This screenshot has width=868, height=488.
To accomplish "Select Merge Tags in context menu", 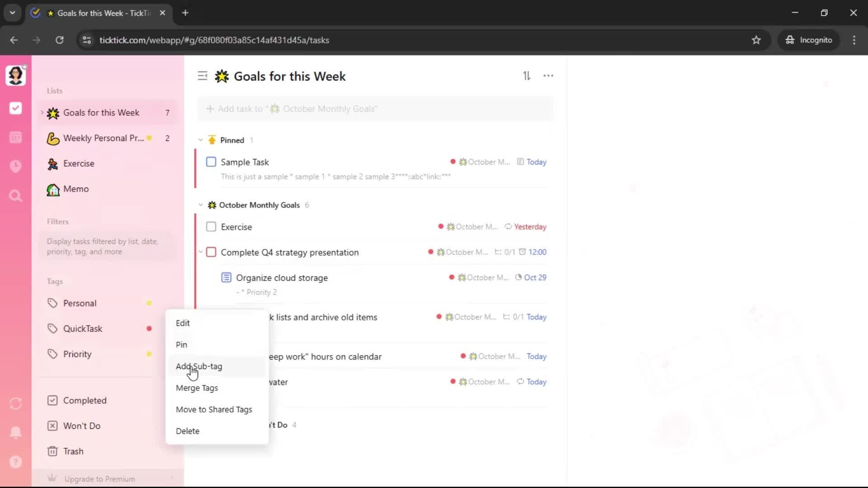I will pos(197,388).
